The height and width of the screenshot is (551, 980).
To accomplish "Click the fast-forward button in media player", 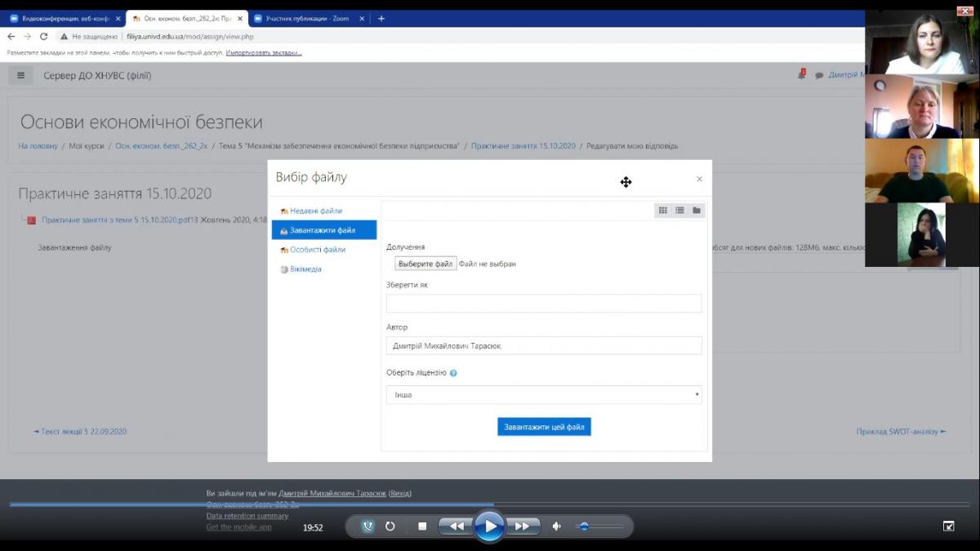I will [523, 527].
